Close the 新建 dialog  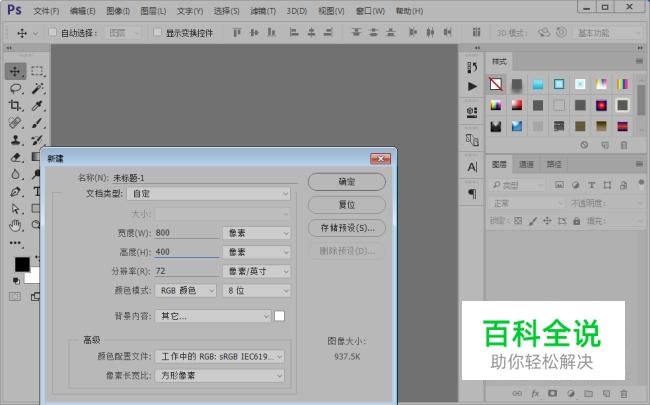(x=380, y=158)
